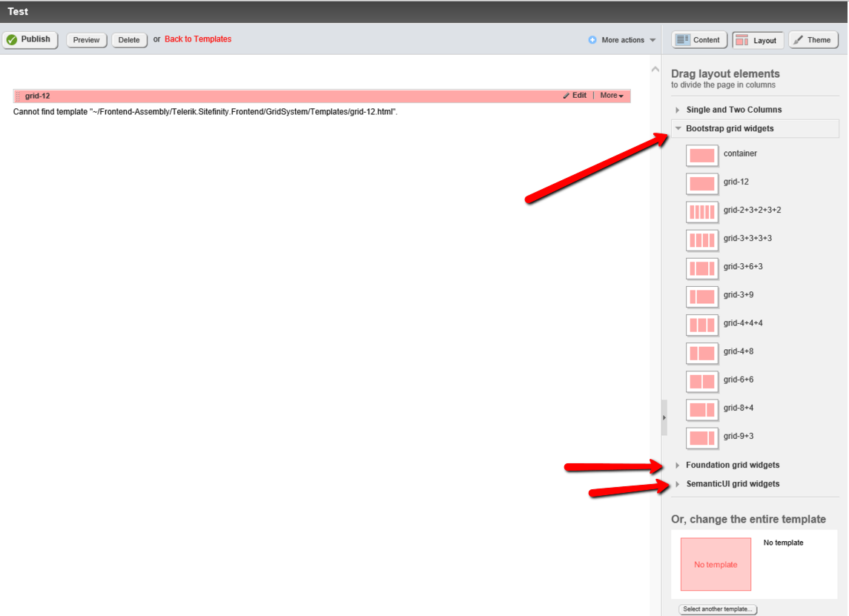Choose the grid-4+8 layout icon
849x616 pixels.
(701, 353)
